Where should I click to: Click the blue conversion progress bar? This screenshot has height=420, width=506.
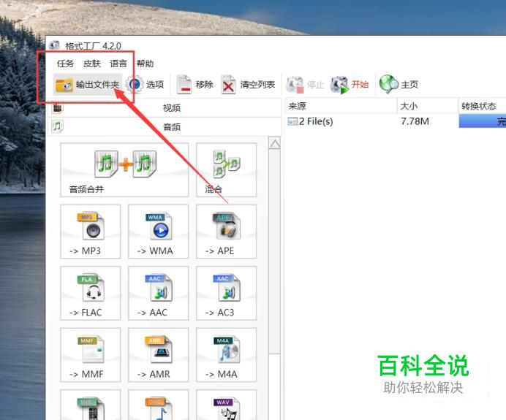pos(483,121)
